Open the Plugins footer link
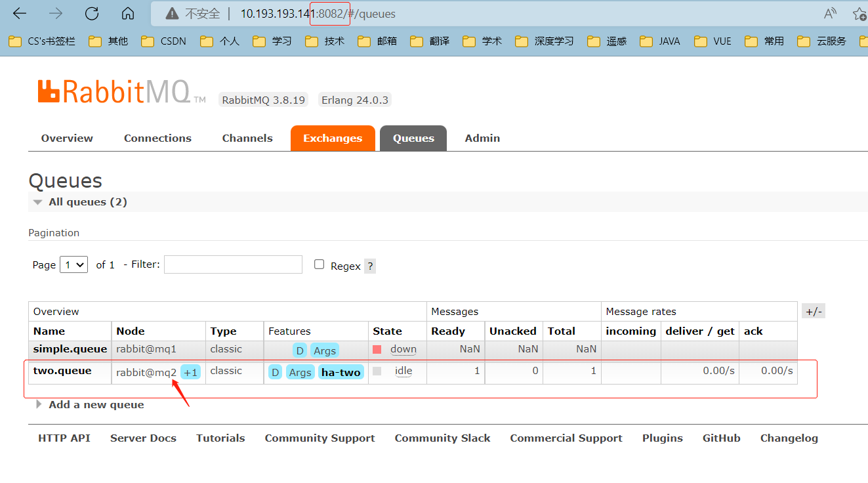This screenshot has height=483, width=868. (663, 438)
